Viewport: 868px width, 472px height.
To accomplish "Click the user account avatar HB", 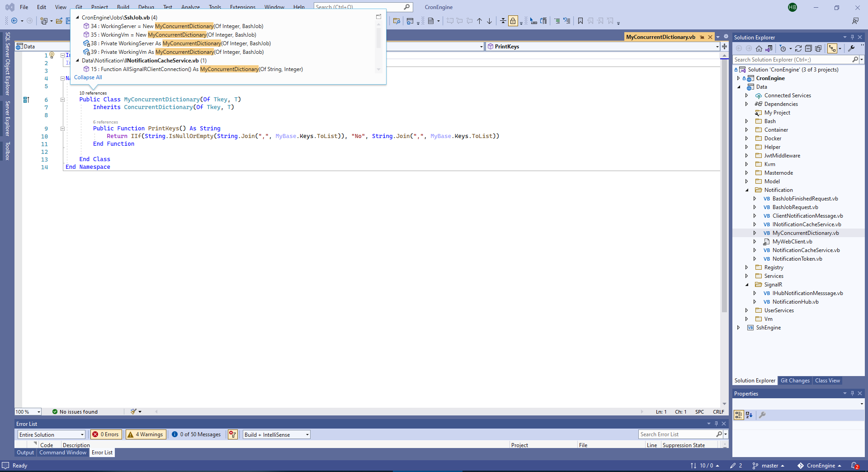I will (x=793, y=7).
